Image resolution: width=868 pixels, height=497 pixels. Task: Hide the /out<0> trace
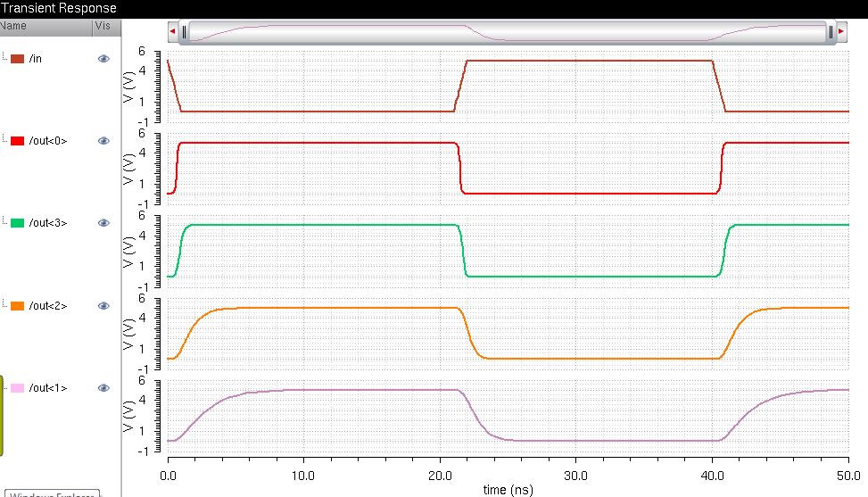tap(103, 141)
